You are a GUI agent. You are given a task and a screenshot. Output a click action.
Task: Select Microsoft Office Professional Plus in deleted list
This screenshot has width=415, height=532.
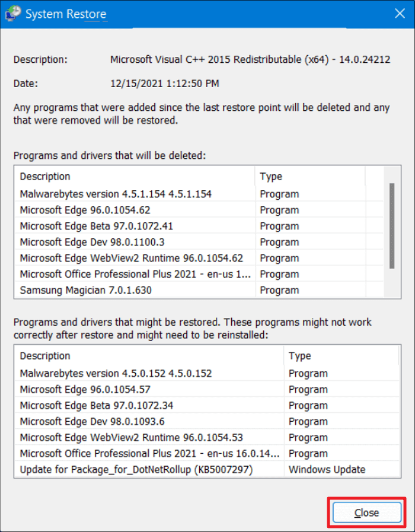click(135, 274)
